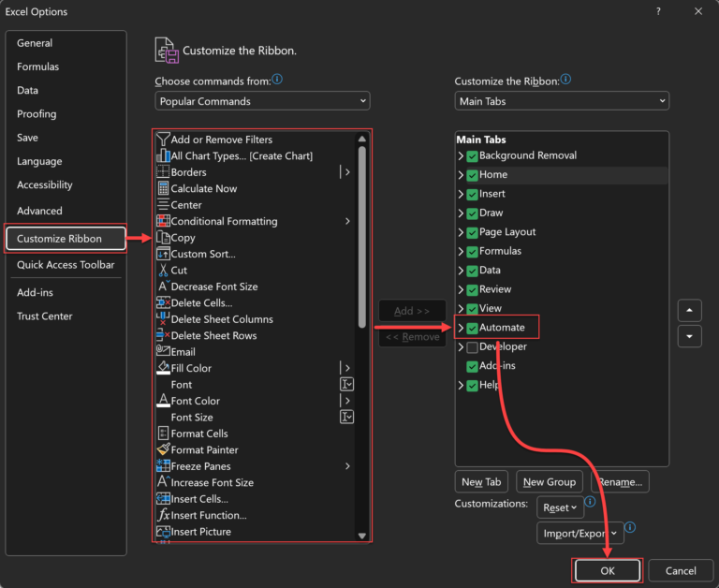Click the Freeze Panes icon
Screen dimensions: 719x588
[x=164, y=466]
